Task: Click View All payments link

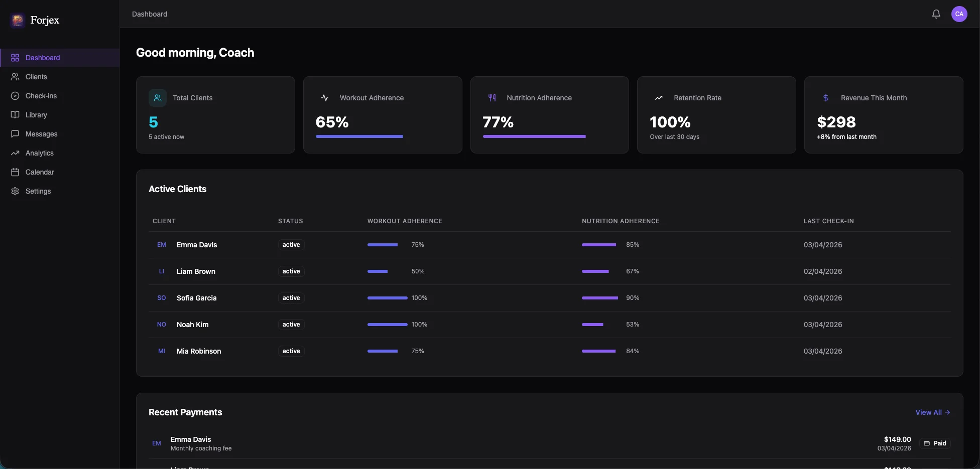Action: 932,412
